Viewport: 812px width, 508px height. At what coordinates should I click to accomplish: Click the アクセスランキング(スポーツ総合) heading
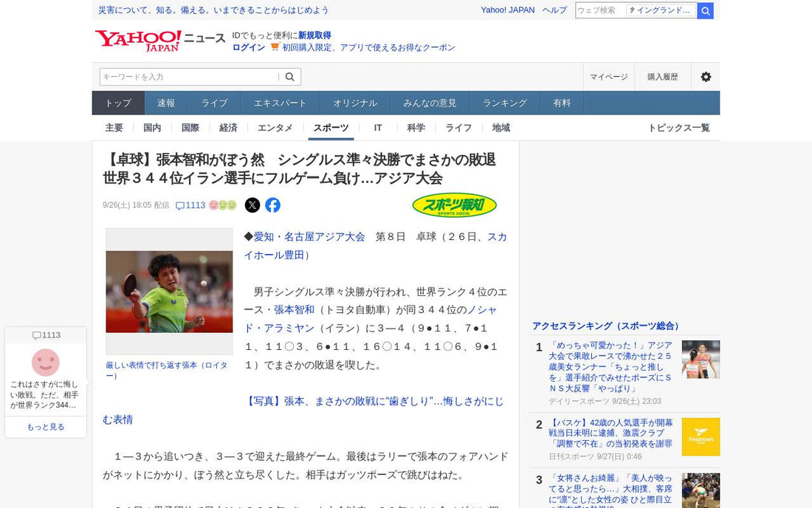coord(605,326)
